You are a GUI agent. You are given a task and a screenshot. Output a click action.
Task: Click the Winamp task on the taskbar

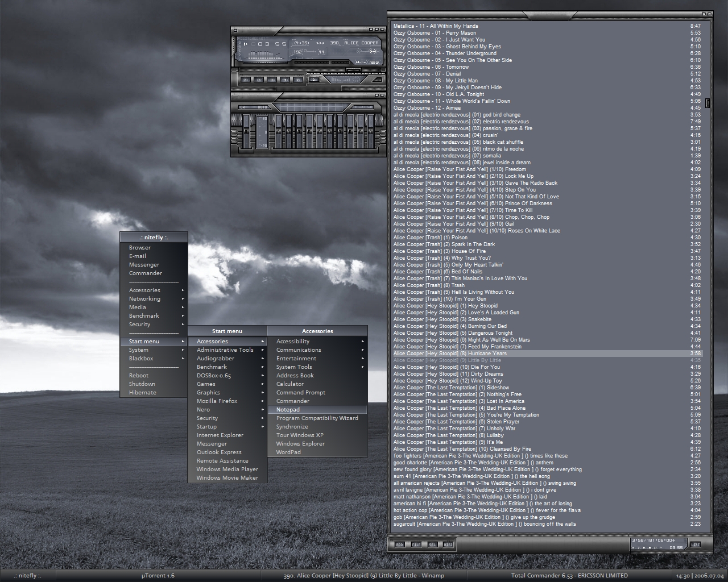coord(364,576)
